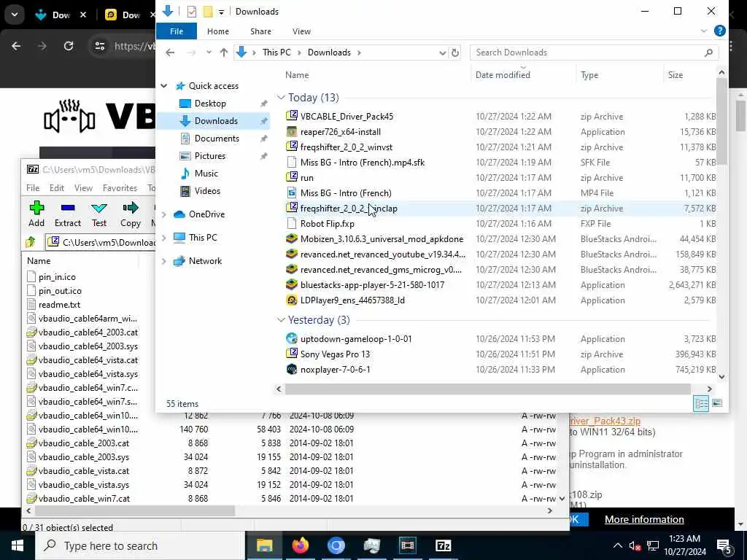Select the reaper726_x64-install file
Screen dimensions: 747x560
pyautogui.click(x=340, y=132)
